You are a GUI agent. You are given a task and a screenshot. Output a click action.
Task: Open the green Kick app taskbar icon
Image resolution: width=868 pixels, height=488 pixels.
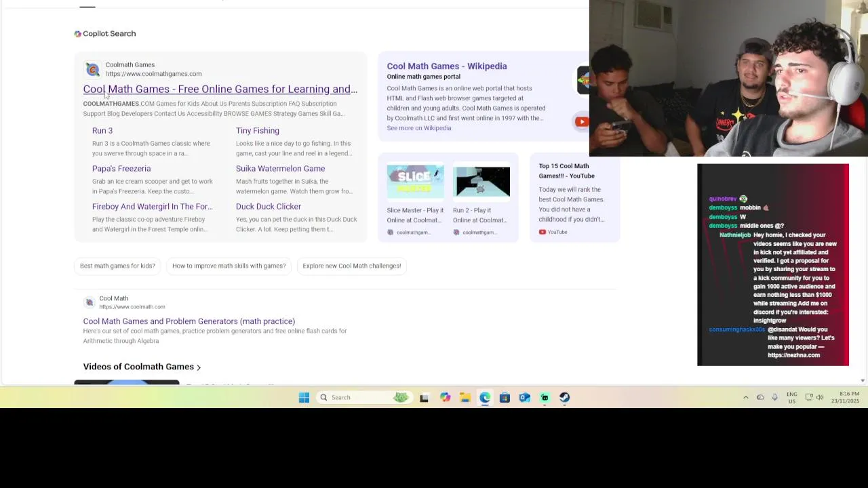point(545,397)
